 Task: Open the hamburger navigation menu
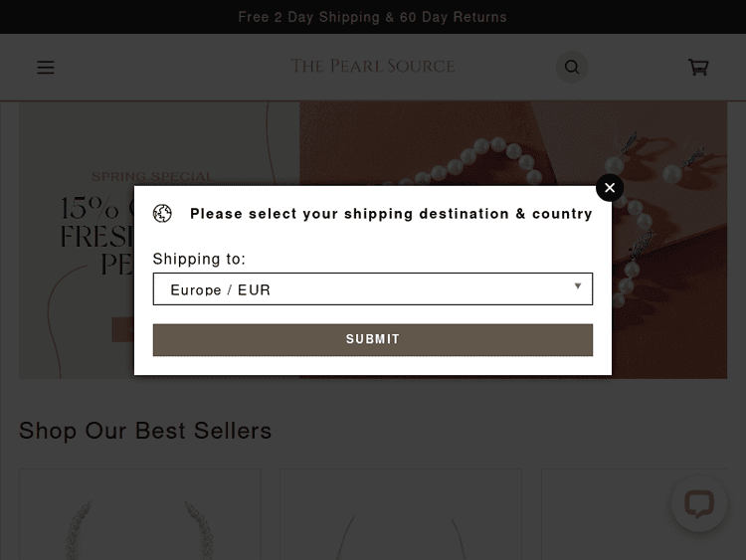click(x=46, y=68)
